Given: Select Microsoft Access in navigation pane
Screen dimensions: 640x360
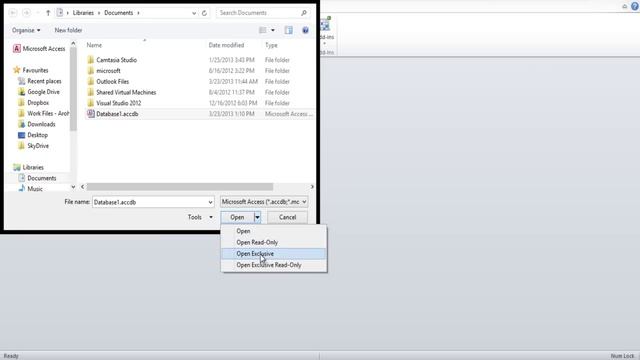Looking at the screenshot, I should coord(44,49).
